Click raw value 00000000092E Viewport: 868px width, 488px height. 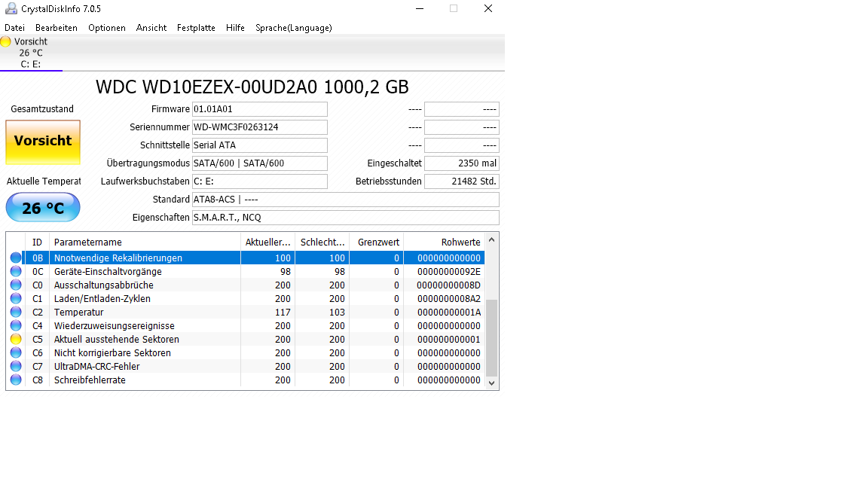449,272
